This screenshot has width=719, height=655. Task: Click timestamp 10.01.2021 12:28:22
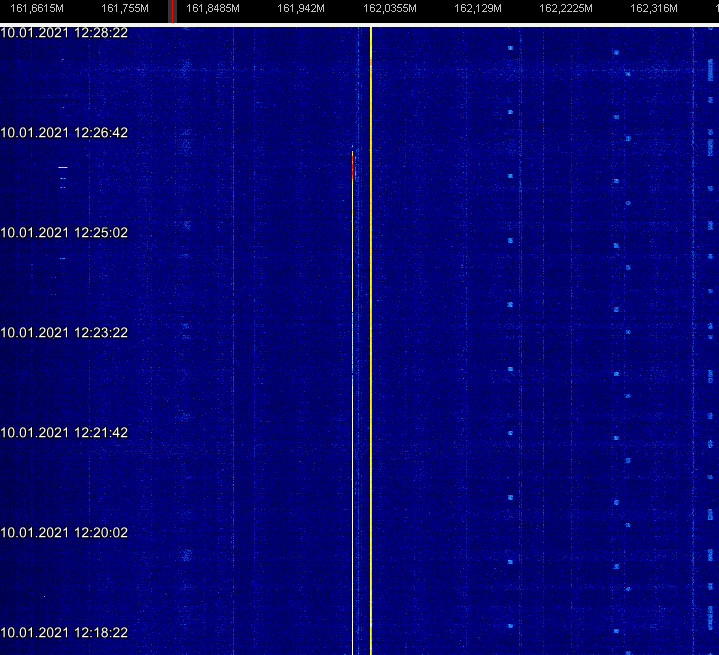(64, 33)
